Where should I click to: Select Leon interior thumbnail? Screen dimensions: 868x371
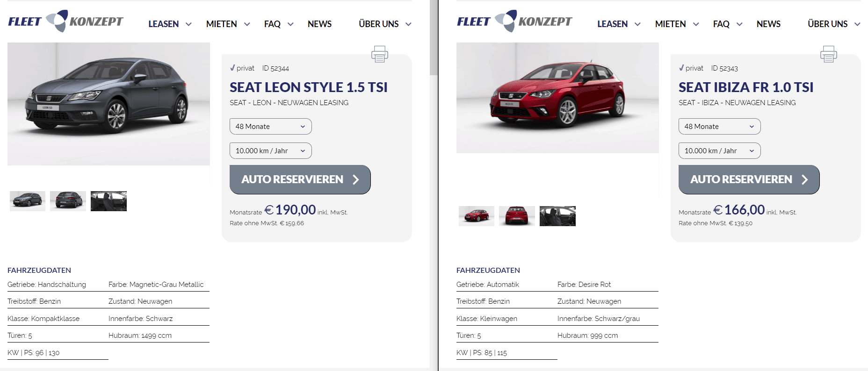pos(108,201)
